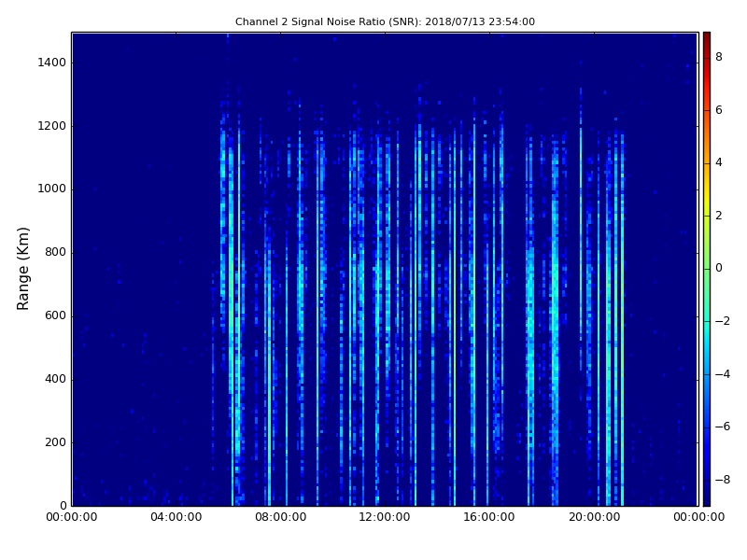Click the 'Range (Km)' axis label
The image size is (747, 560).
(22, 269)
